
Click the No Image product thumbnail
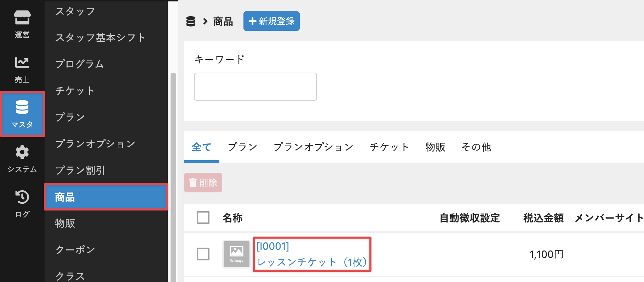pos(236,254)
